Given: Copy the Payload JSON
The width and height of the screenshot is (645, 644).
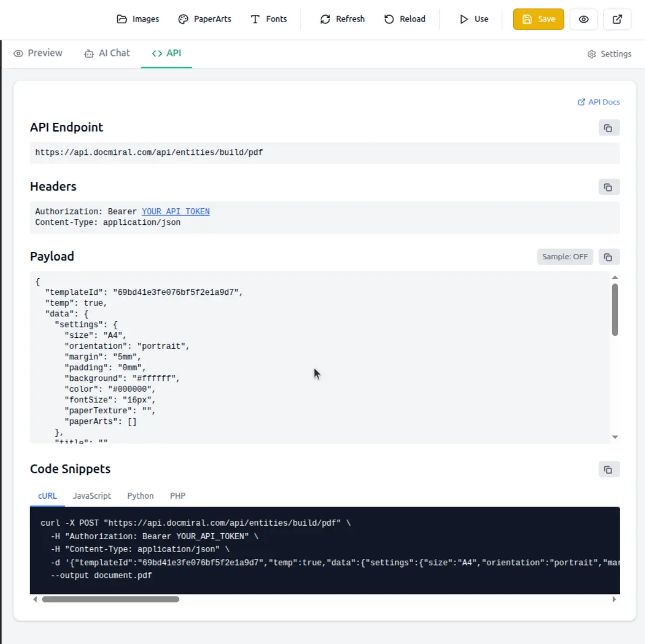Looking at the screenshot, I should 609,257.
